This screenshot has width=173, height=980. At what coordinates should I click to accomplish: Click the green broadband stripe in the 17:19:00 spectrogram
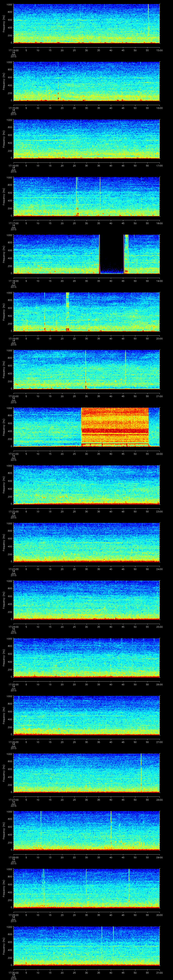[x=68, y=312]
